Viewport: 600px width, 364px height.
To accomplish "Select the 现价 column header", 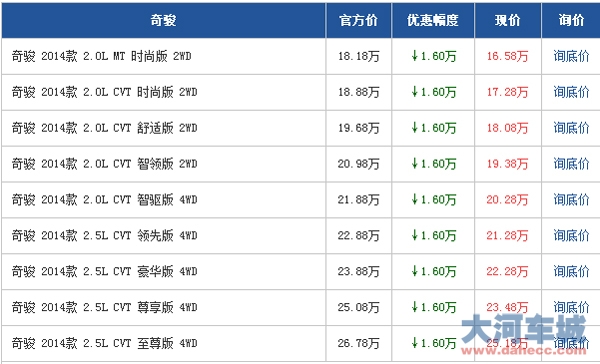I will coord(508,20).
